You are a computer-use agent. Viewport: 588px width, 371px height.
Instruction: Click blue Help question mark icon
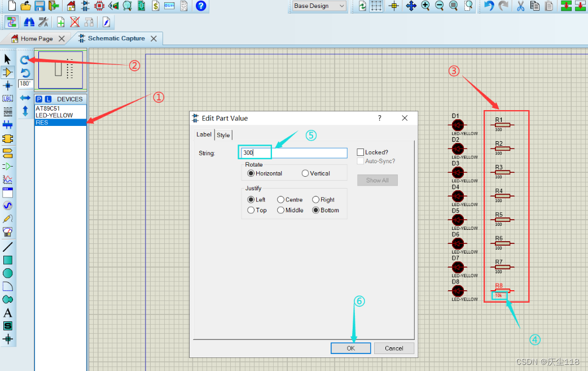[x=201, y=6]
